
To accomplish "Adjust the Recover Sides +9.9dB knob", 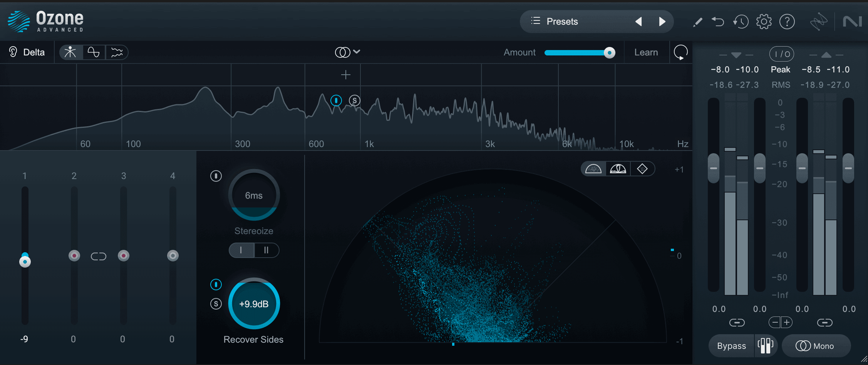I will pyautogui.click(x=254, y=303).
